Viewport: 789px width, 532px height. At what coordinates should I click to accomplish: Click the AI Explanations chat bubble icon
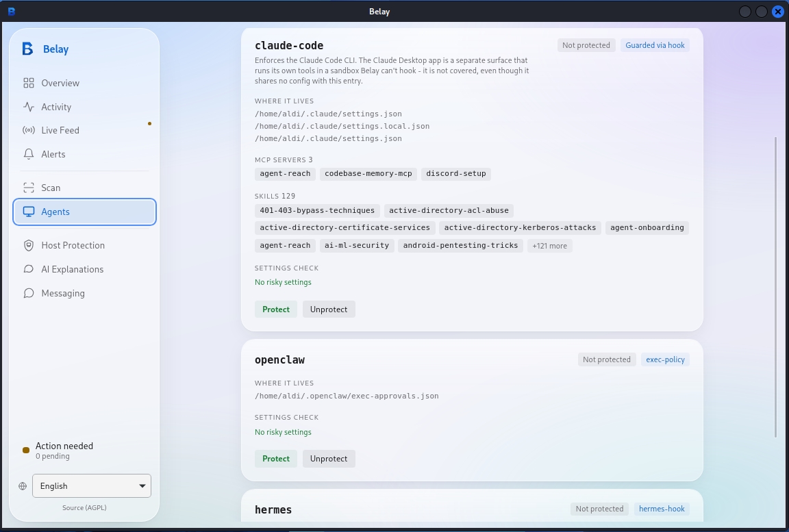pyautogui.click(x=29, y=269)
